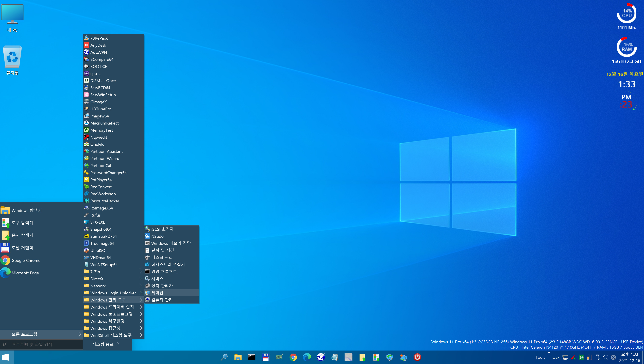Open Windows 탐색기 pinned shortcut
The width and height of the screenshot is (644, 364).
pyautogui.click(x=41, y=210)
